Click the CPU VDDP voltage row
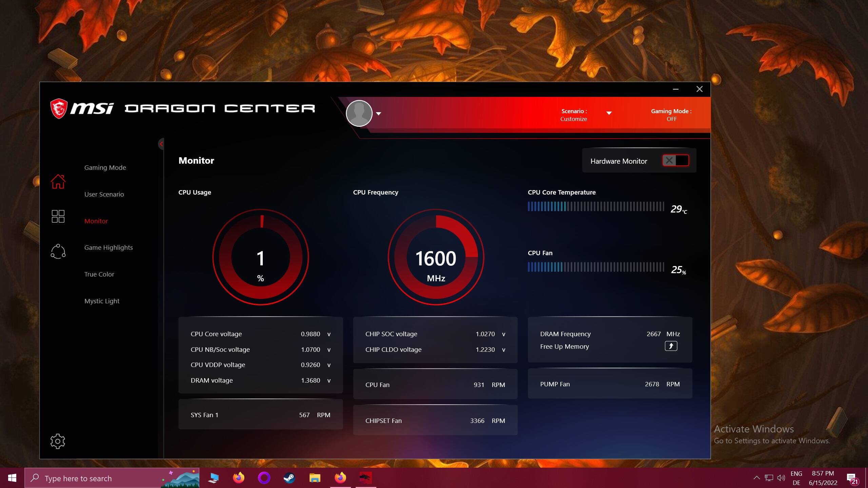 tap(260, 365)
